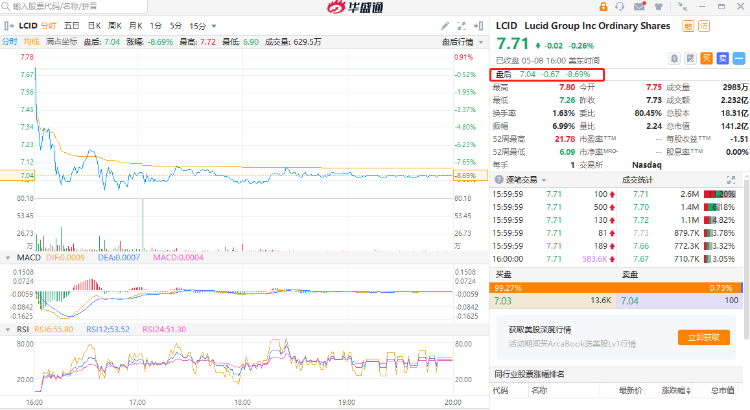Click the 代码 column header
Screen dimensions: 750x410
500,391
